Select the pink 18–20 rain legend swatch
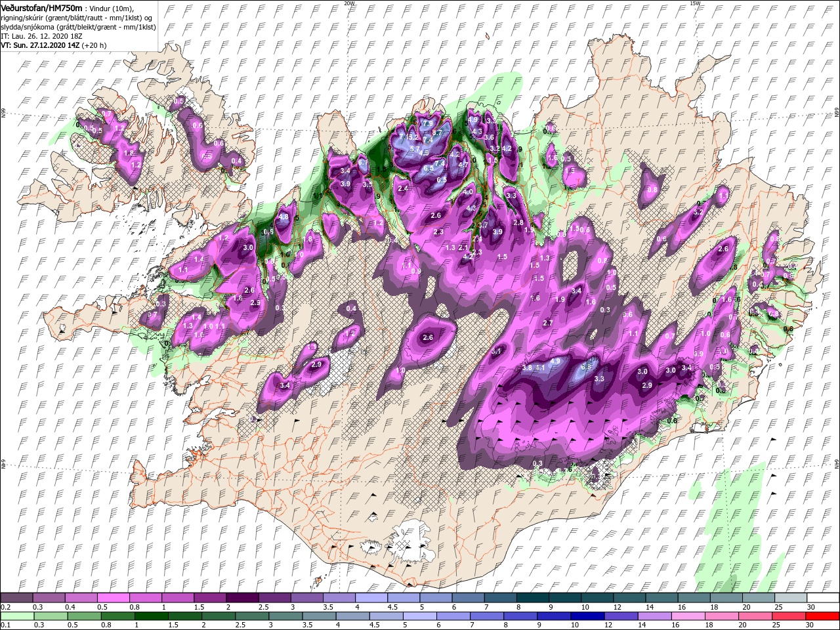Screen dimensions: 840x630 [x=723, y=616]
